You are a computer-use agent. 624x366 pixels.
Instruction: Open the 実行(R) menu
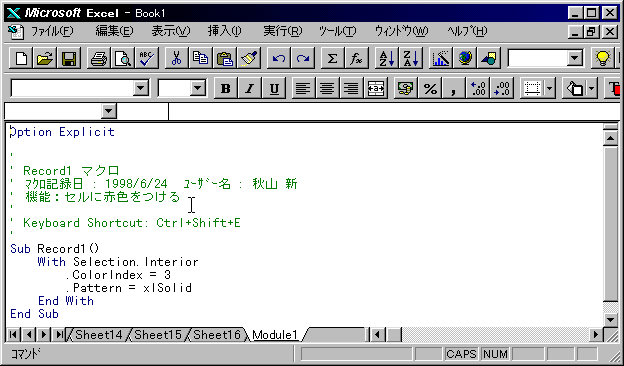(283, 31)
